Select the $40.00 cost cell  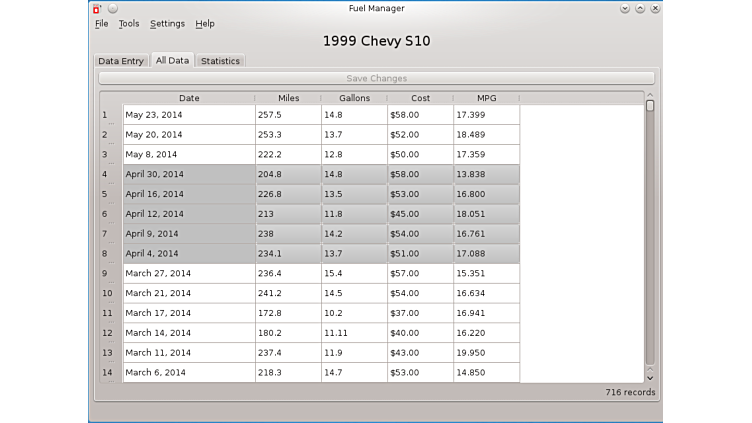click(419, 333)
